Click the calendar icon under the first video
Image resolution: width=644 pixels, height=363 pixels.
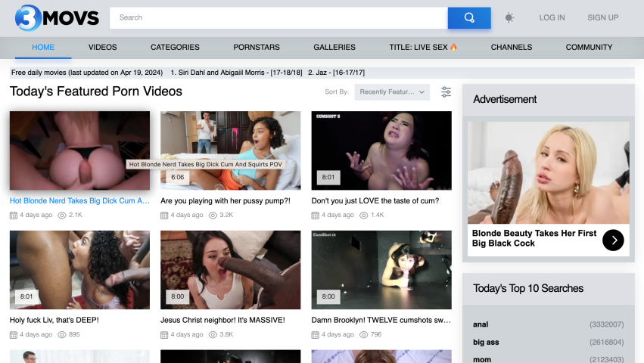[14, 216]
